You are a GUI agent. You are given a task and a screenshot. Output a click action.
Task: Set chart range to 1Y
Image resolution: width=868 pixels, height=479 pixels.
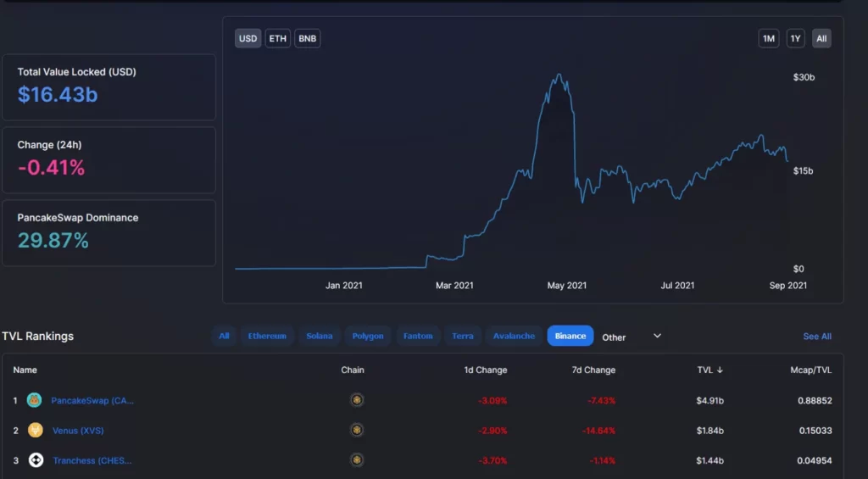tap(795, 38)
